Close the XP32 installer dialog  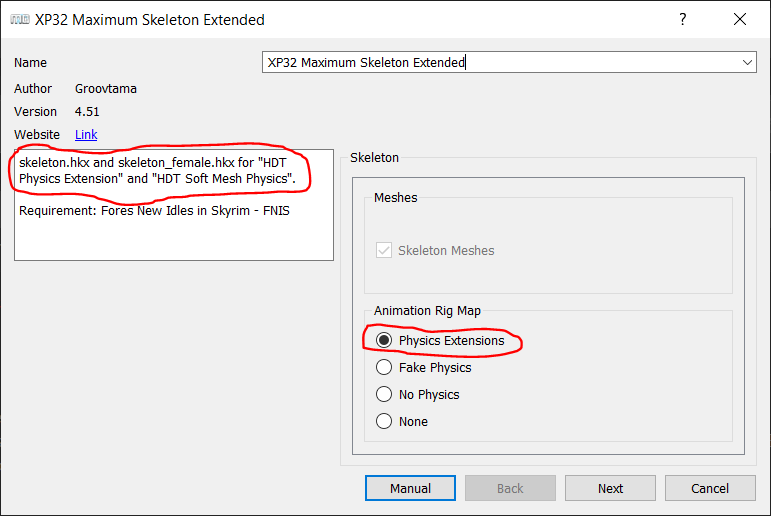pyautogui.click(x=740, y=19)
